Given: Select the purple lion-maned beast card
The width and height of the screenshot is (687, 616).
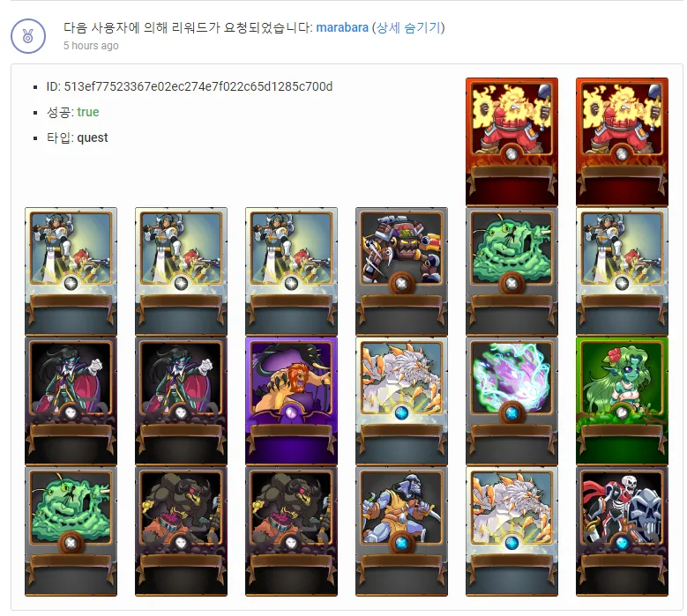Looking at the screenshot, I should point(291,401).
